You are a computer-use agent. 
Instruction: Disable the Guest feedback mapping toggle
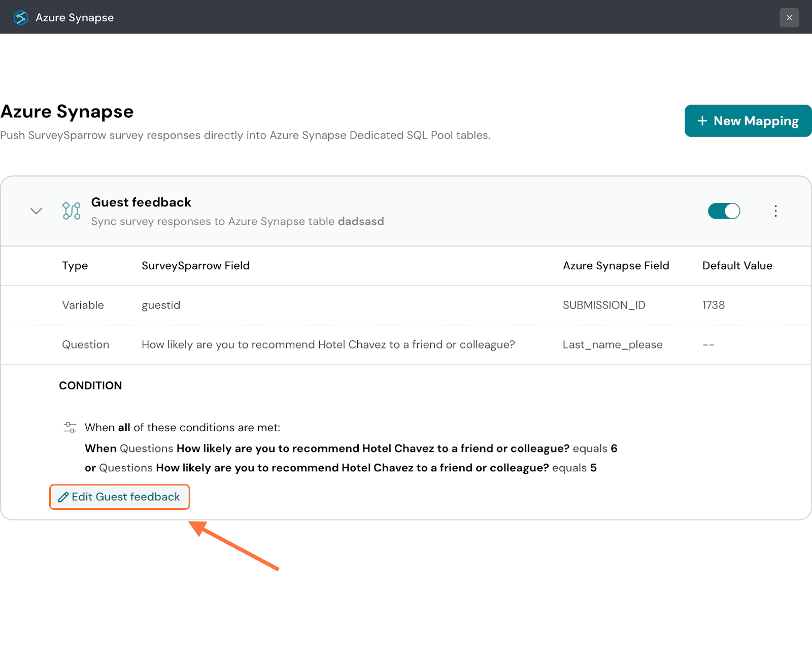(724, 211)
